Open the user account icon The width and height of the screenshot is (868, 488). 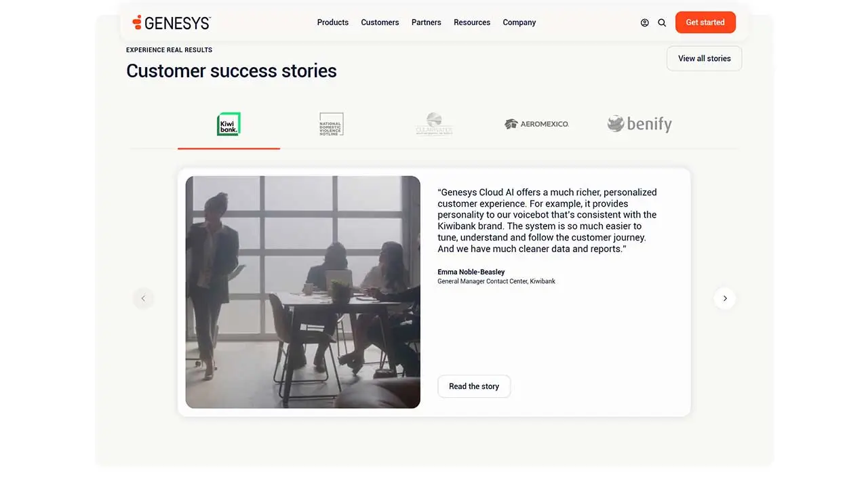coord(645,22)
